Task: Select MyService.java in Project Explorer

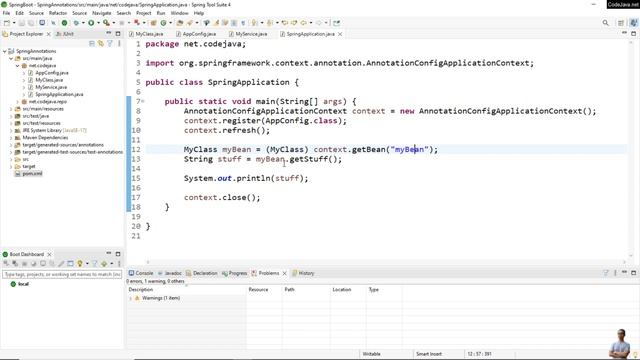Action: click(51, 87)
